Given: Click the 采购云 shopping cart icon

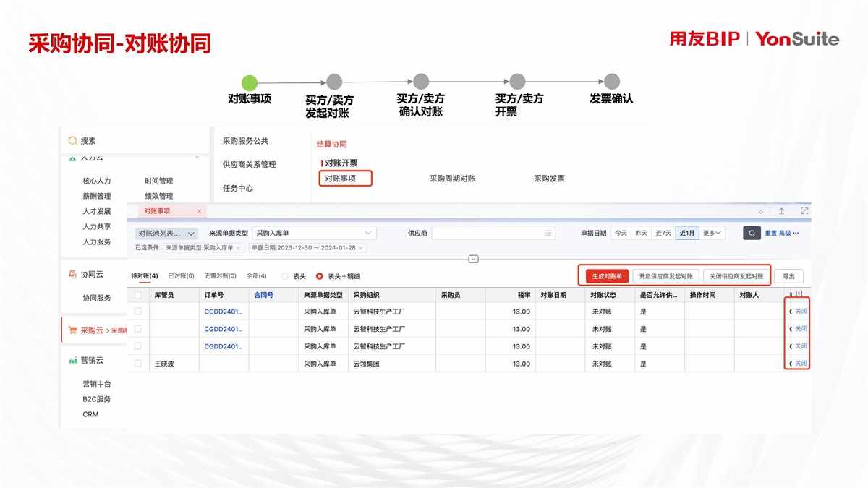Looking at the screenshot, I should point(72,330).
